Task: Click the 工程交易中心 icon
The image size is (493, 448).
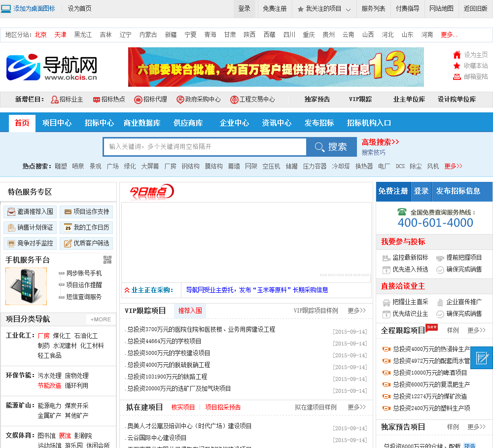Action: (234, 100)
